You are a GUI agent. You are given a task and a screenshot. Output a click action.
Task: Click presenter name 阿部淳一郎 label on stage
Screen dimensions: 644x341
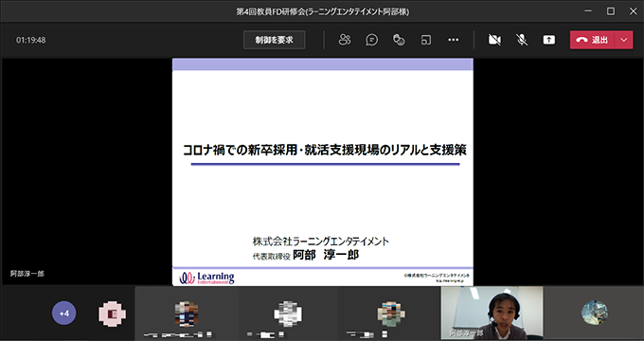(27, 274)
